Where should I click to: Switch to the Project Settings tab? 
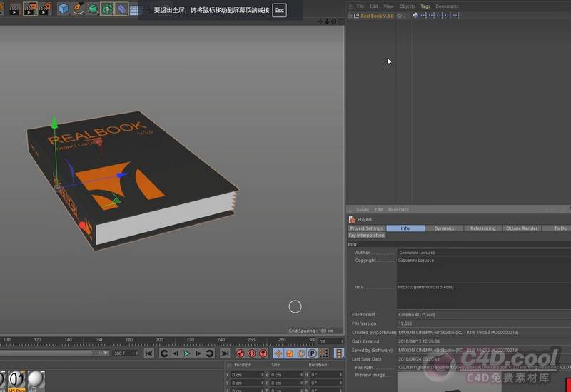(x=366, y=228)
